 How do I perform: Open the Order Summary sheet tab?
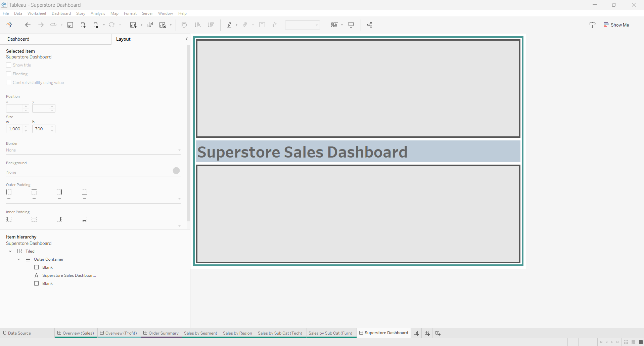[161, 333]
